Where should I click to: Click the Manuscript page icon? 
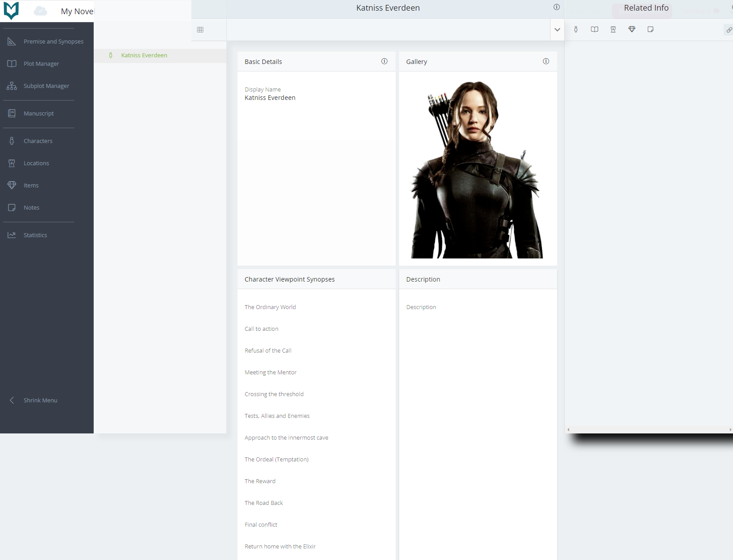click(12, 113)
